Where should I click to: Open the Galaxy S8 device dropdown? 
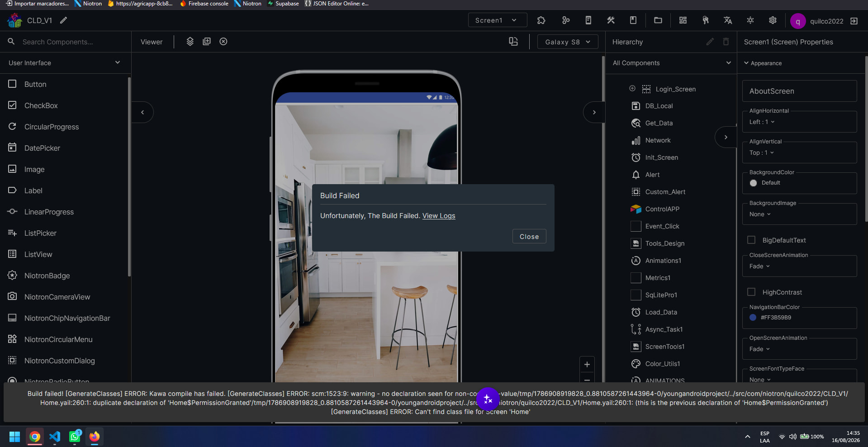568,42
